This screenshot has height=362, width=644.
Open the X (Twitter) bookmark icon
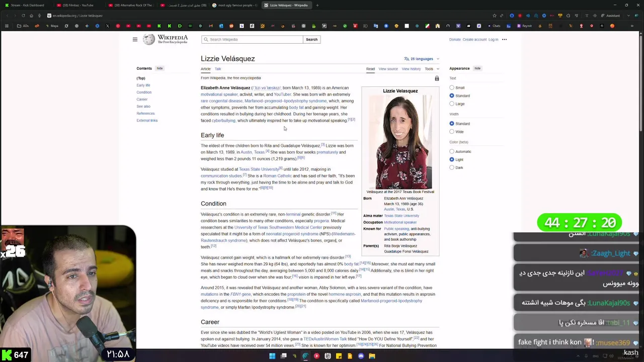(108, 26)
